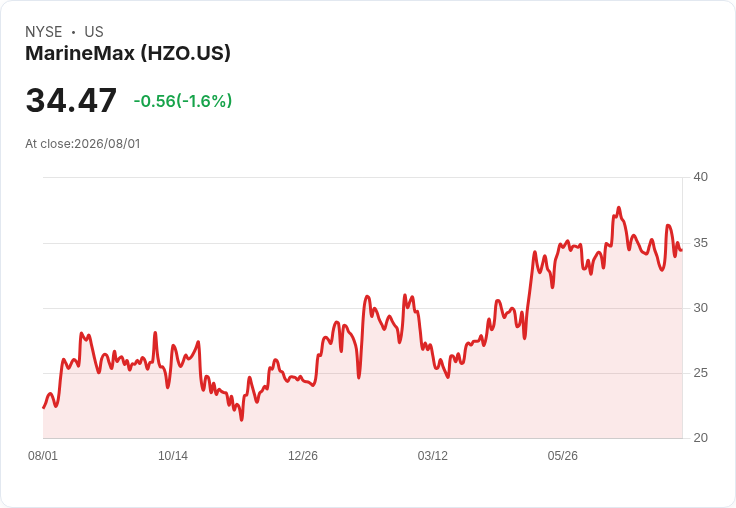Select the 03/12 date on x-axis

tap(432, 455)
